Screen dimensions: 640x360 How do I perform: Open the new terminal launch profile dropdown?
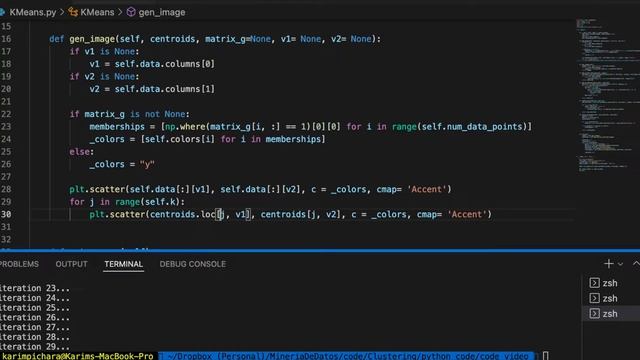click(620, 264)
